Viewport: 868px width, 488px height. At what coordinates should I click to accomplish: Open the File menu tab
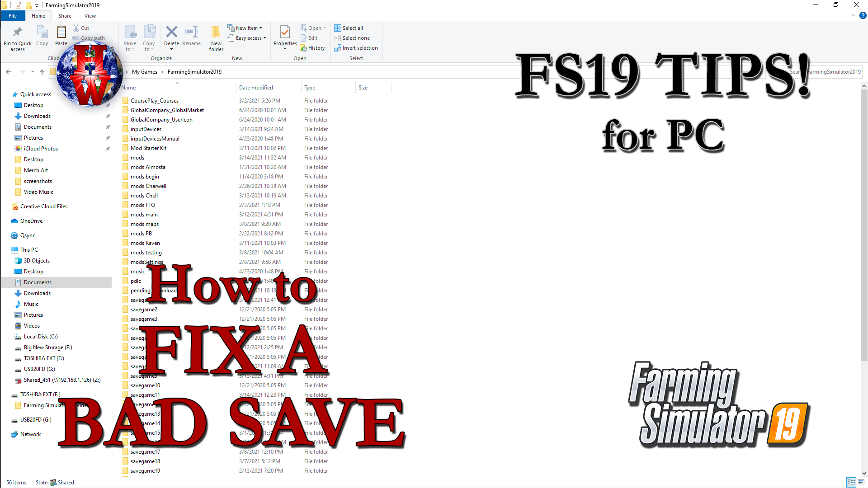13,15
